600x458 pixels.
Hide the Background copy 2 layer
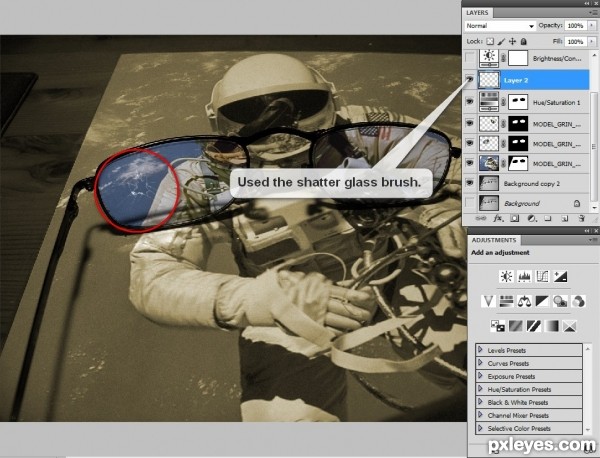pyautogui.click(x=470, y=183)
